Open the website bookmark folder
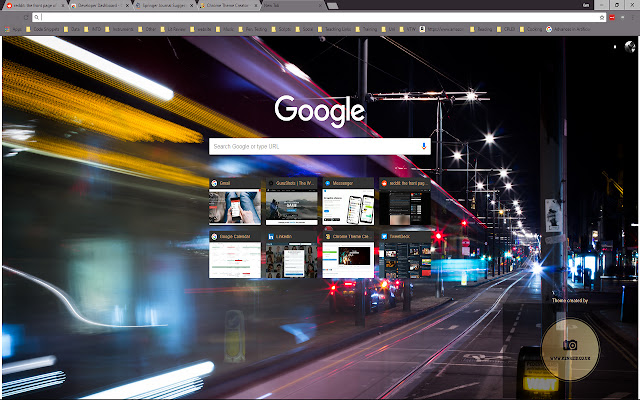 pos(200,29)
